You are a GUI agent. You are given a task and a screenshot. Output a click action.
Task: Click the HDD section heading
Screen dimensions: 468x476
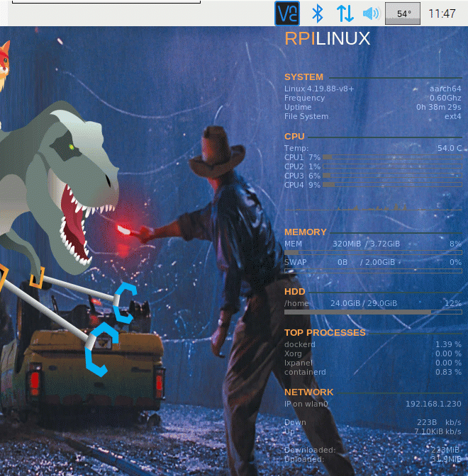[295, 292]
